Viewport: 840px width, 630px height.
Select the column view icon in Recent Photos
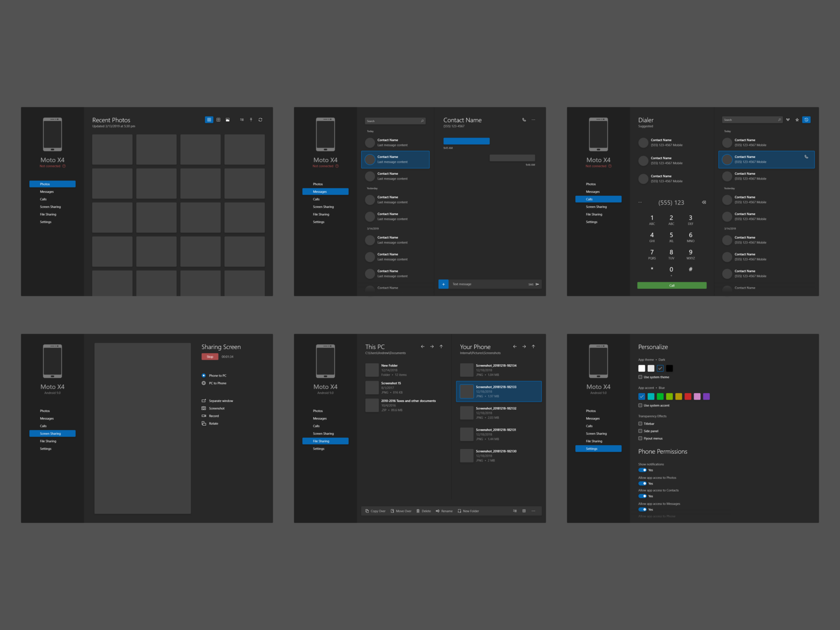[x=209, y=120]
